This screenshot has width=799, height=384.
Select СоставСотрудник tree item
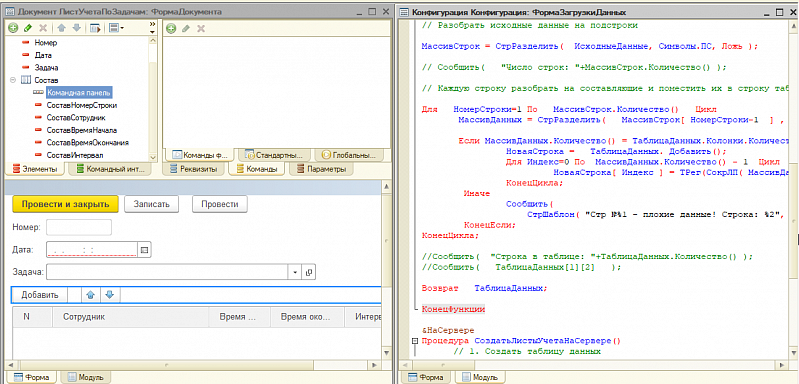pos(76,118)
